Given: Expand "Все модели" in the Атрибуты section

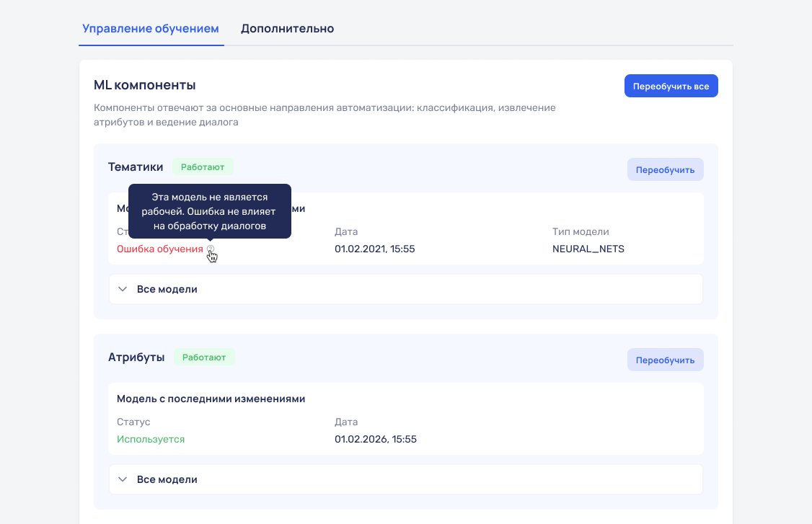Looking at the screenshot, I should click(167, 479).
